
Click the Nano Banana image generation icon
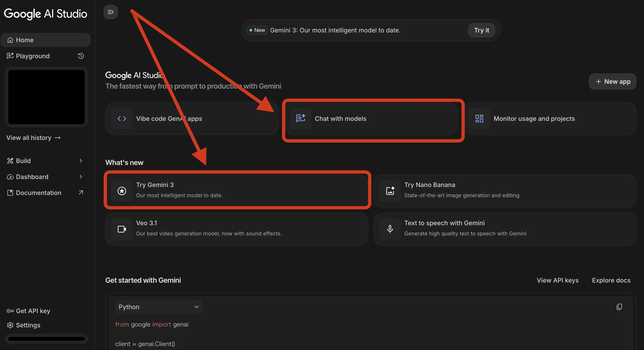390,191
